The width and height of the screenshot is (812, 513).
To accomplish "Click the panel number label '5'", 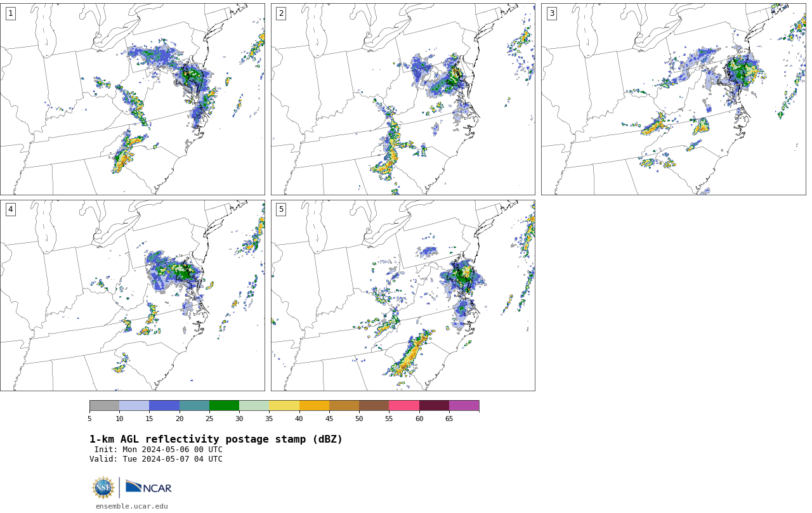I will tap(281, 209).
